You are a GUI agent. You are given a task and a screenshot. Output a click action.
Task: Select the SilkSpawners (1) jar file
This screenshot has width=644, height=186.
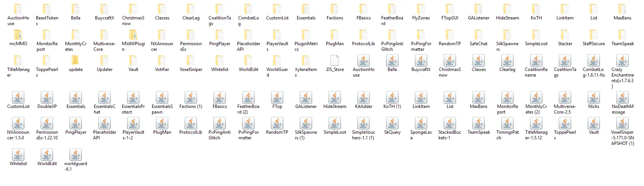(x=306, y=129)
